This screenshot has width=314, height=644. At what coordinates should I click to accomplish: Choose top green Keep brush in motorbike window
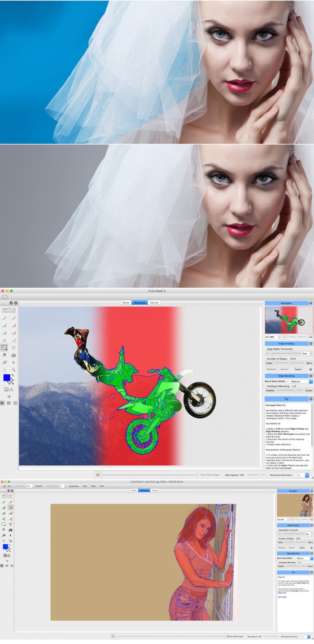(x=4, y=318)
